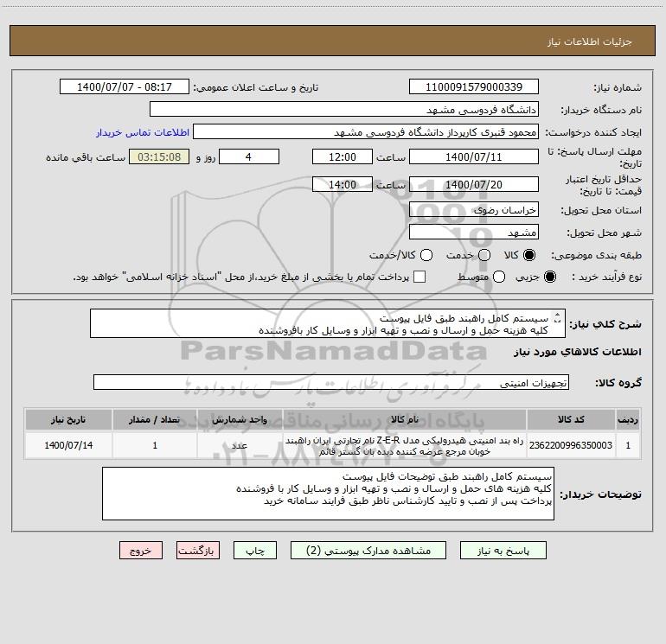Open مشاهده مدارک پیوستی (2) button
The height and width of the screenshot is (644, 666).
coord(368,551)
